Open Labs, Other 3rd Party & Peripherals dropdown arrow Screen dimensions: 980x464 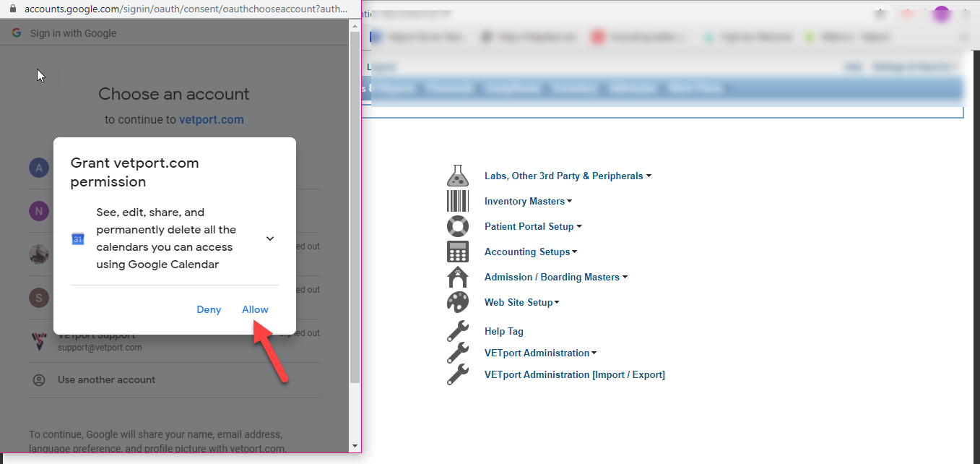coord(649,176)
